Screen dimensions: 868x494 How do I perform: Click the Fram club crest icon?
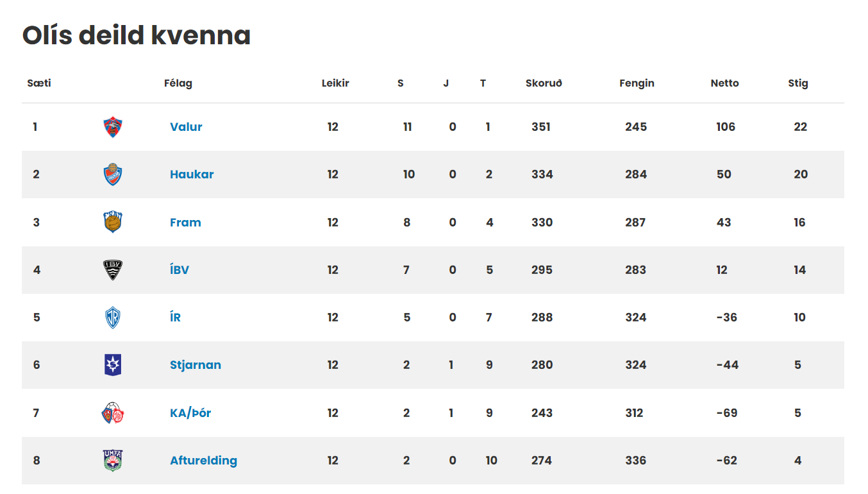tap(113, 222)
